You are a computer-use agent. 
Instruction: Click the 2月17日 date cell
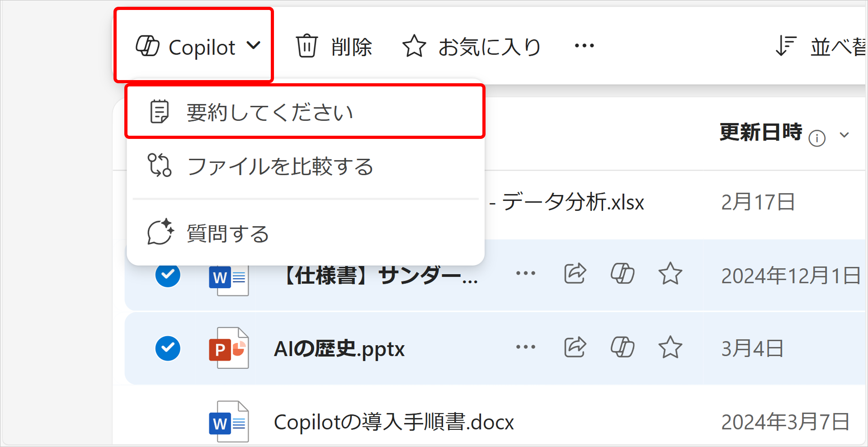[758, 202]
